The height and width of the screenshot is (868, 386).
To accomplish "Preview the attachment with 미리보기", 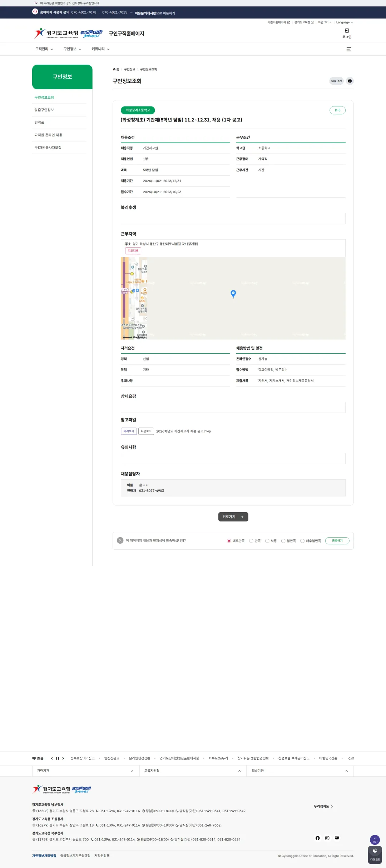I will (129, 431).
